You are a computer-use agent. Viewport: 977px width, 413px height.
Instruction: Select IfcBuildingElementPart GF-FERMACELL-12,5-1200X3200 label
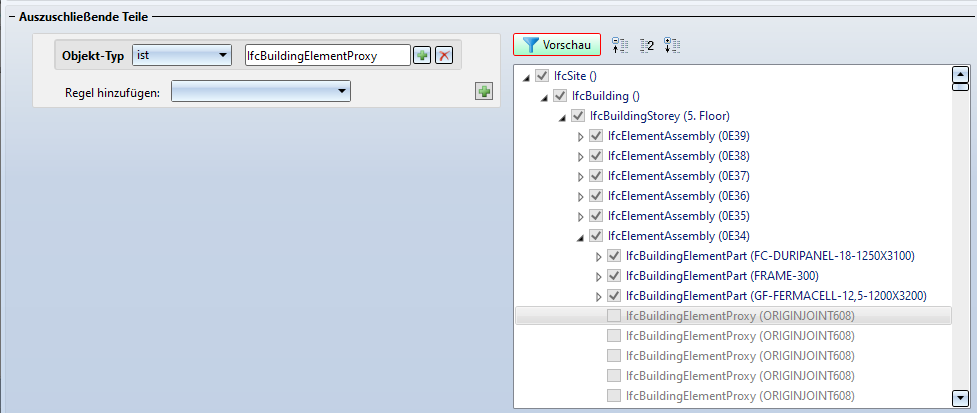point(776,296)
